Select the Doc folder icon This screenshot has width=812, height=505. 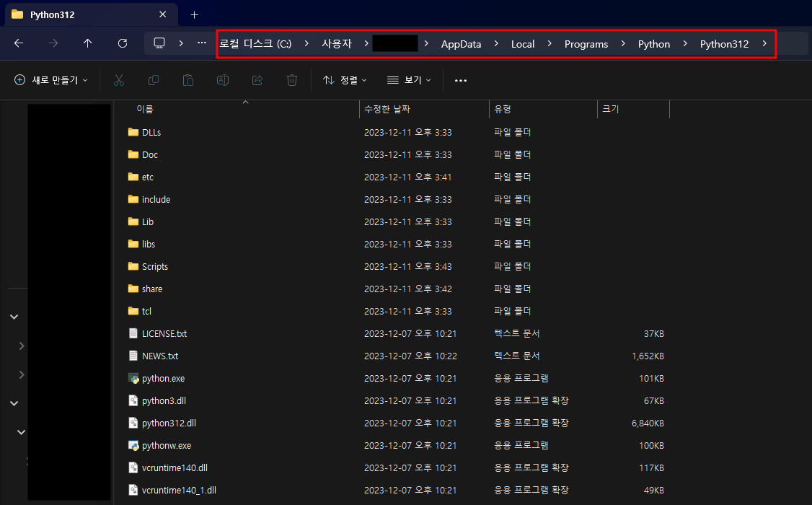click(x=133, y=154)
